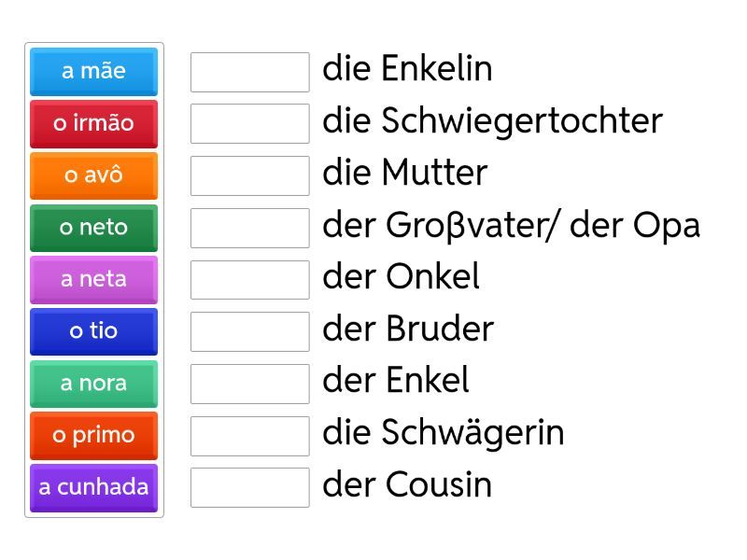Pick the orange 'o avô' tile

point(93,175)
